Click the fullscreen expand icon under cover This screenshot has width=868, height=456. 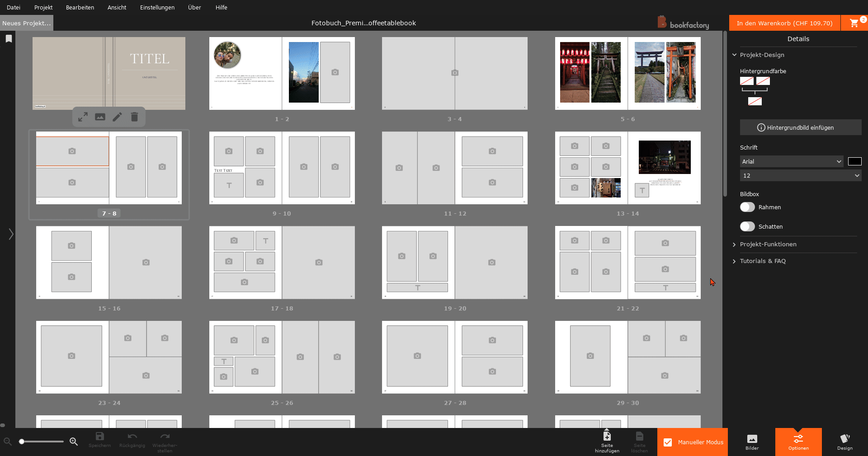pos(83,117)
